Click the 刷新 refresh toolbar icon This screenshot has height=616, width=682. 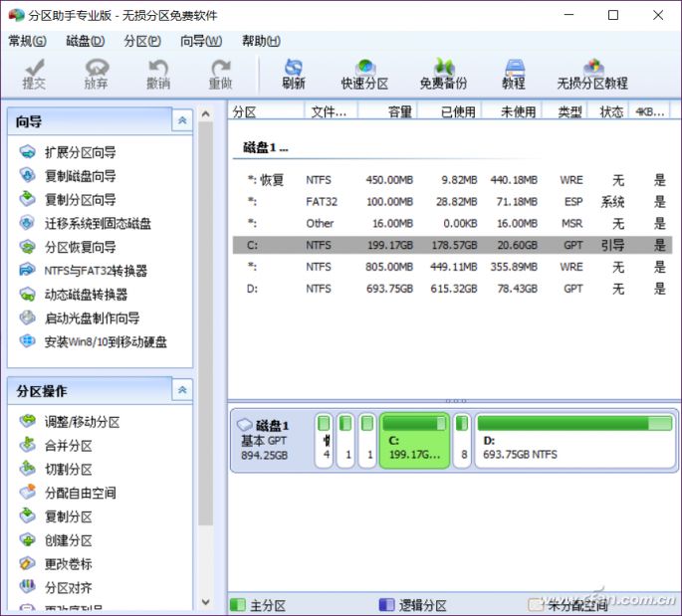click(293, 74)
